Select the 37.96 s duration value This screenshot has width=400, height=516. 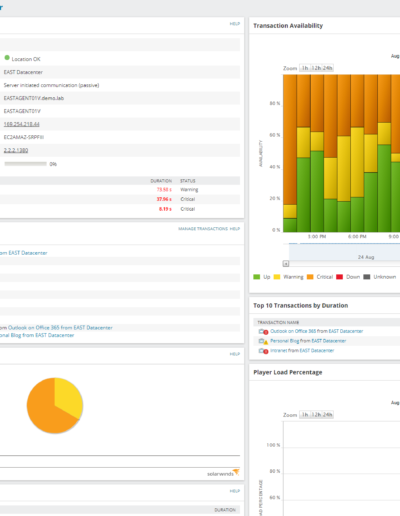(x=164, y=199)
